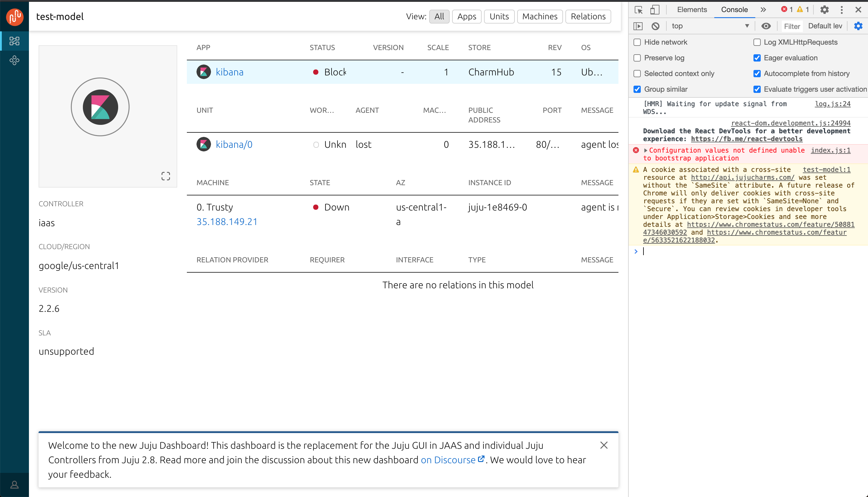Click the DevTools warning count badge

point(803,10)
